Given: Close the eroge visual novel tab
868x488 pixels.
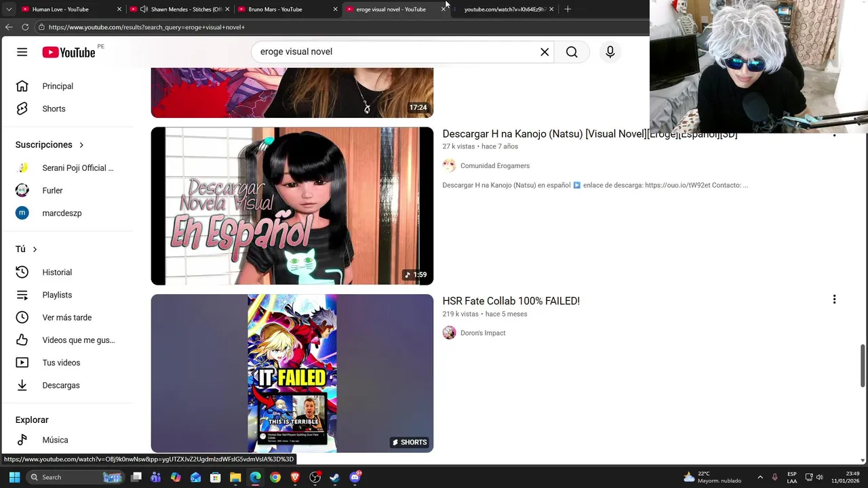Looking at the screenshot, I should 443,9.
